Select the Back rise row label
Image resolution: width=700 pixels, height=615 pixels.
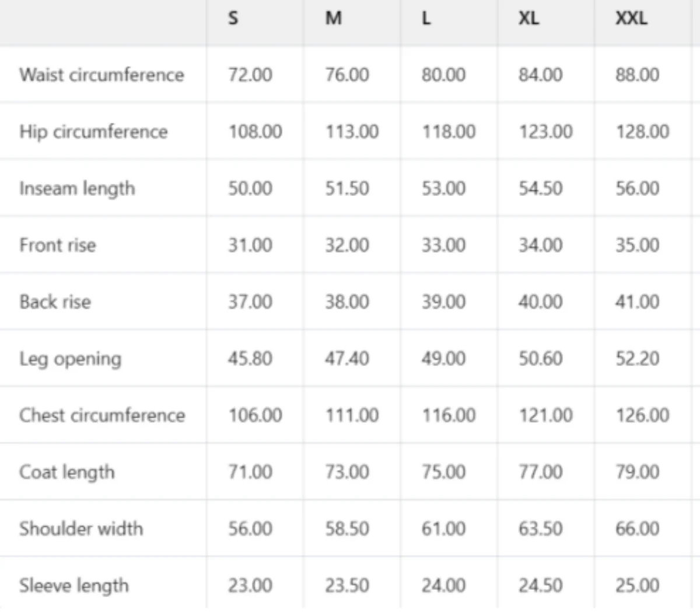click(55, 302)
